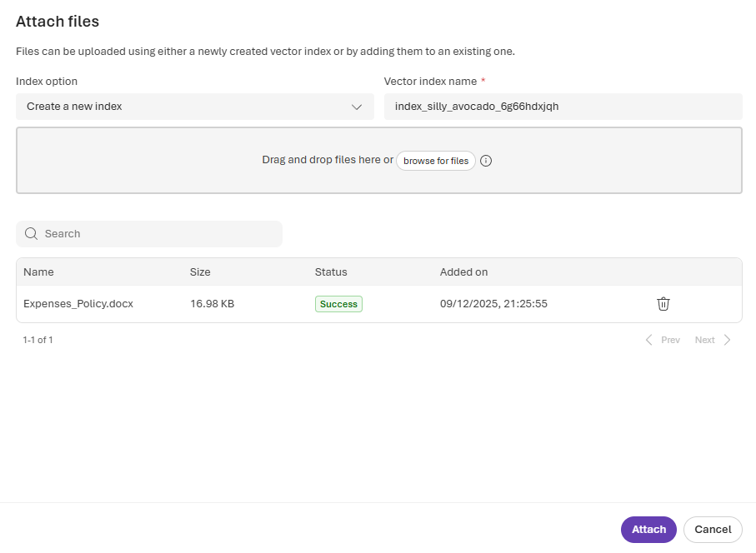Image resolution: width=756 pixels, height=553 pixels.
Task: Cancel the Attach files dialog
Action: coord(713,529)
